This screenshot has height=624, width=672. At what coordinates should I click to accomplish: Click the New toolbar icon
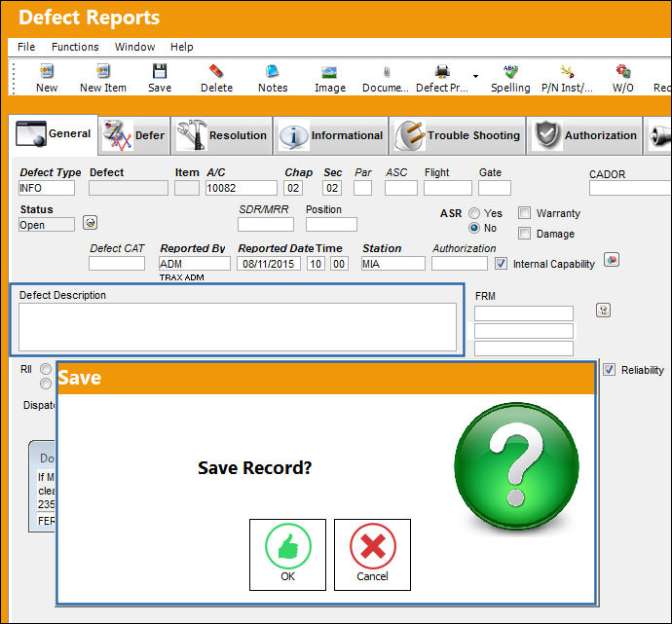47,71
